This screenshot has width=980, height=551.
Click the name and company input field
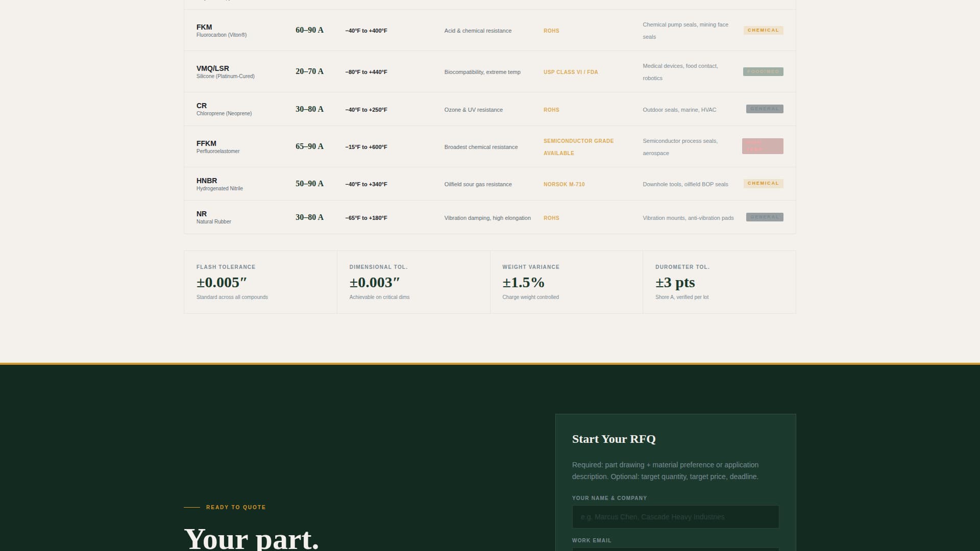pyautogui.click(x=675, y=516)
